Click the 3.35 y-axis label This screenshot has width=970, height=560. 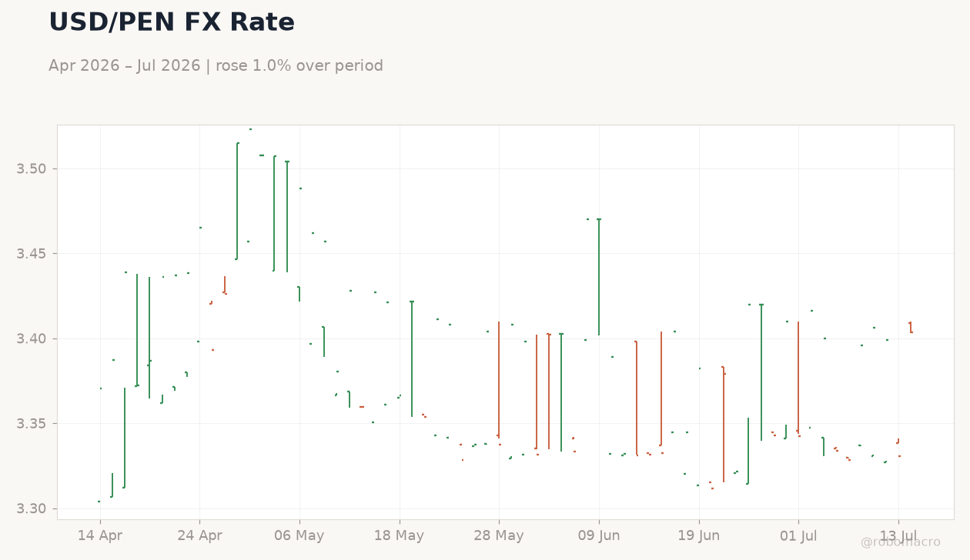(x=32, y=424)
